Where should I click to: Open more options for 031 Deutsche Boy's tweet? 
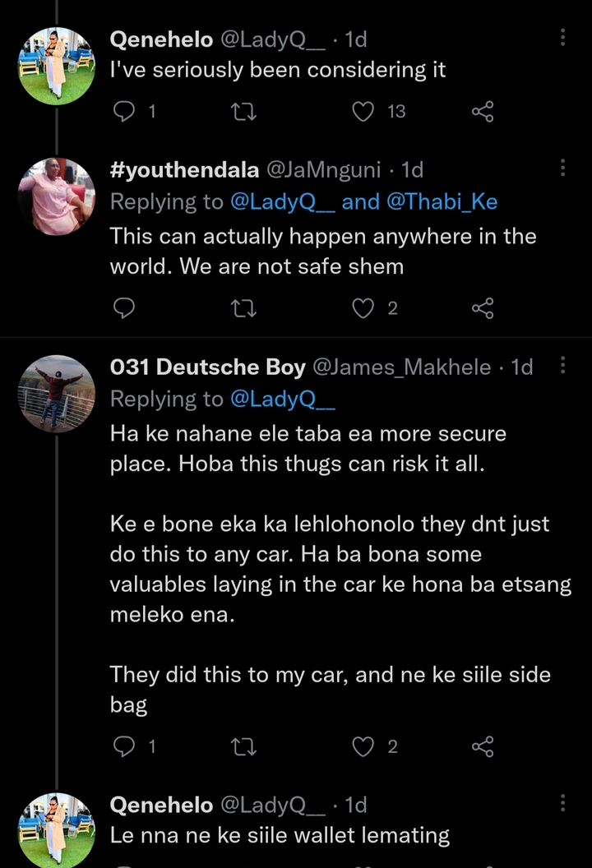click(x=562, y=366)
